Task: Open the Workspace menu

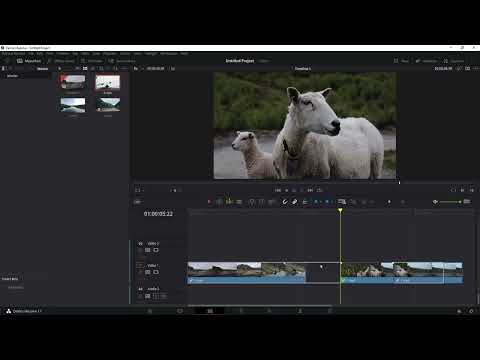Action: [169, 54]
